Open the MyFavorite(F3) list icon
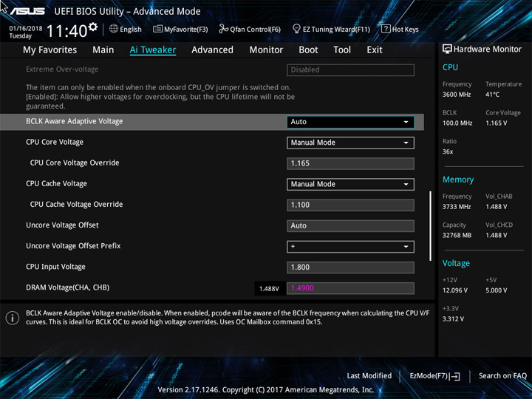This screenshot has height=399, width=532. pyautogui.click(x=157, y=29)
